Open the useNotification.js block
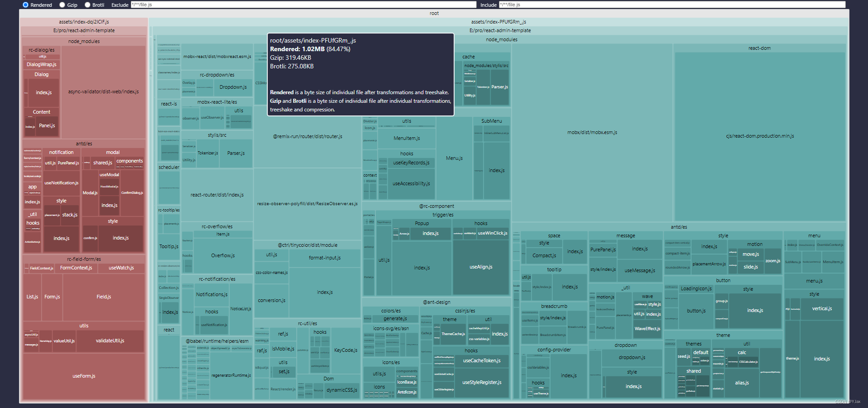The image size is (868, 408). [62, 183]
